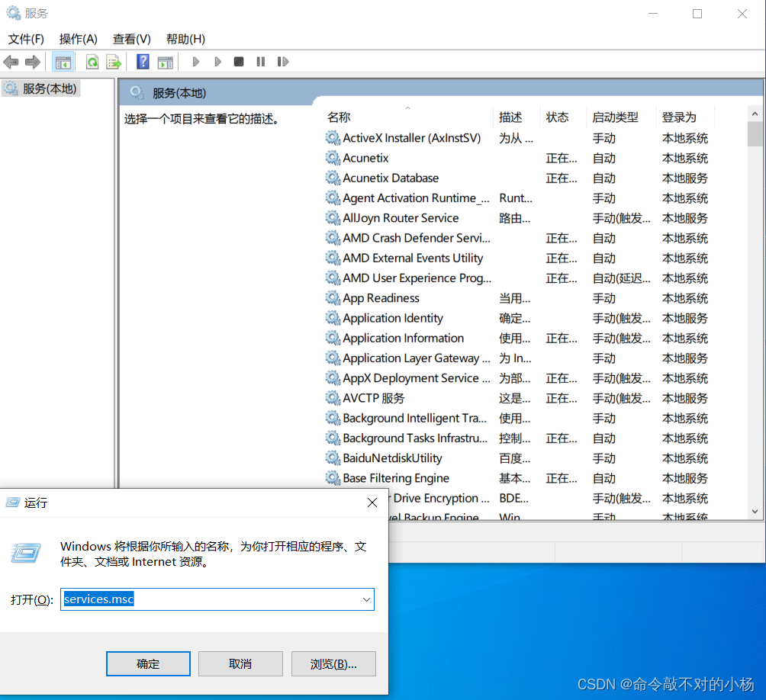Stop the service using the stop icon
766x700 pixels.
tap(238, 62)
